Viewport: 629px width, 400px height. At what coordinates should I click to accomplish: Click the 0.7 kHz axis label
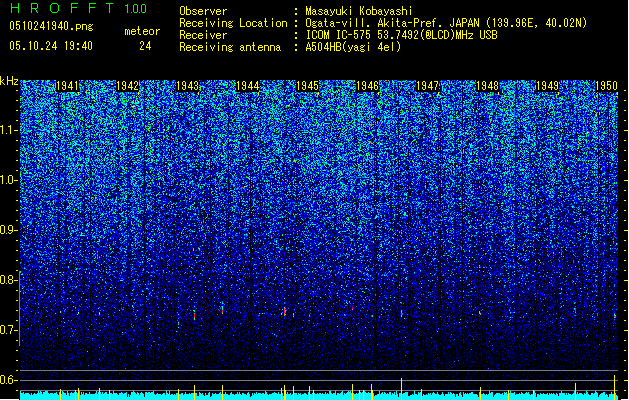(9, 330)
